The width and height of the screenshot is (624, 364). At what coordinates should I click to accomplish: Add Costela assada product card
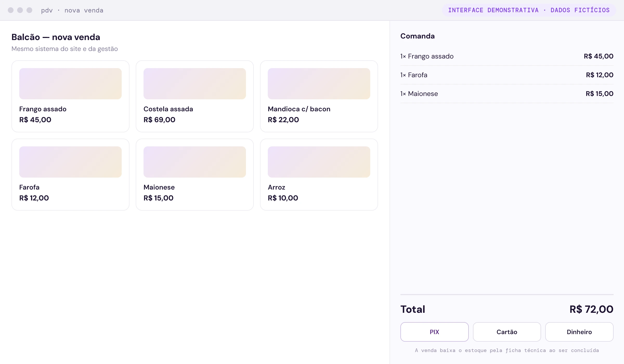(195, 96)
